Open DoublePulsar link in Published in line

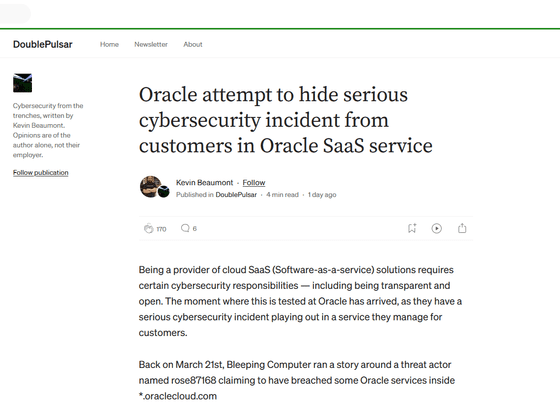click(x=236, y=195)
